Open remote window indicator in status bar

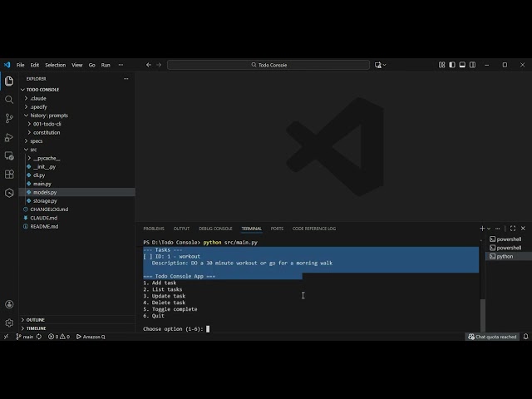coord(6,337)
